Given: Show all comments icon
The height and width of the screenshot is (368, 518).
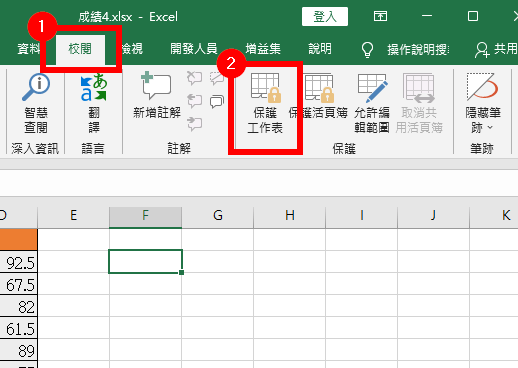Looking at the screenshot, I should point(217,101).
